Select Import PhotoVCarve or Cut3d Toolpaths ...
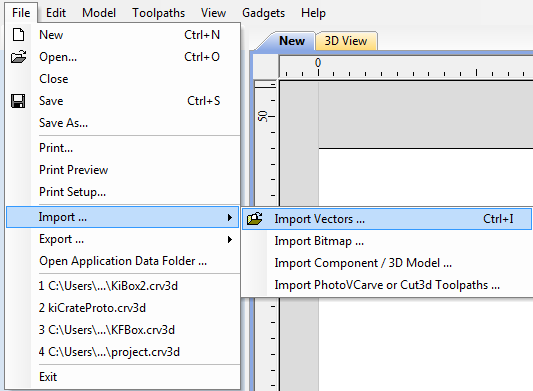This screenshot has height=391, width=533. [x=387, y=285]
